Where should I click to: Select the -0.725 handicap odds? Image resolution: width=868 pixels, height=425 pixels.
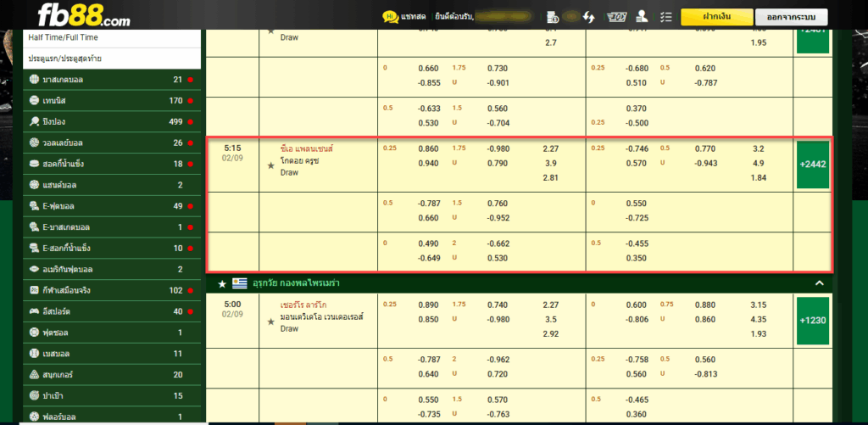pyautogui.click(x=636, y=218)
